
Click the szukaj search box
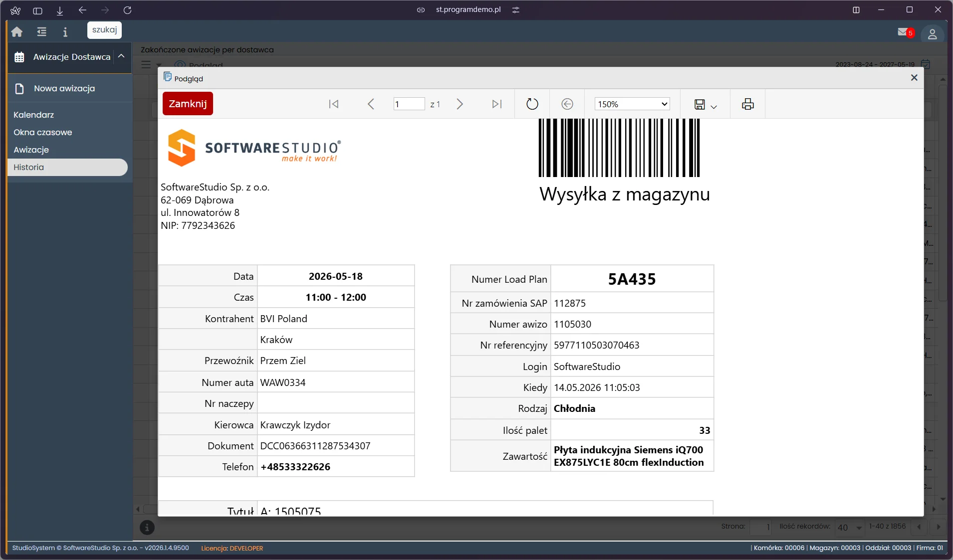[x=104, y=30]
